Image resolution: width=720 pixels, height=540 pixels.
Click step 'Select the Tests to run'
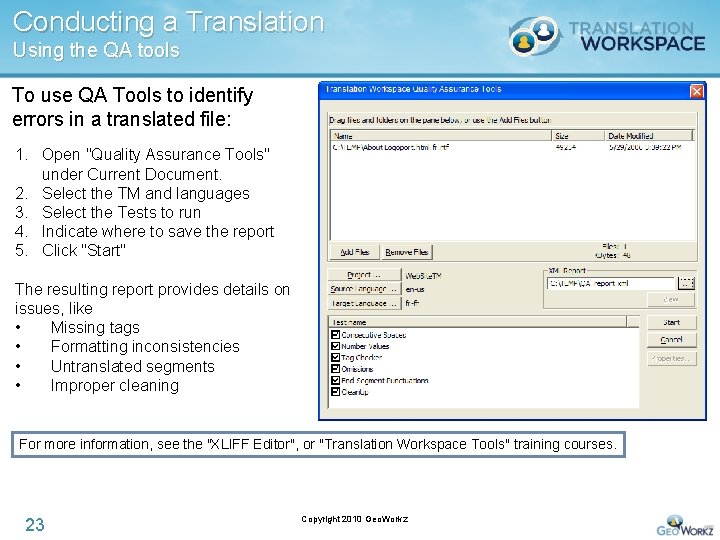[121, 213]
